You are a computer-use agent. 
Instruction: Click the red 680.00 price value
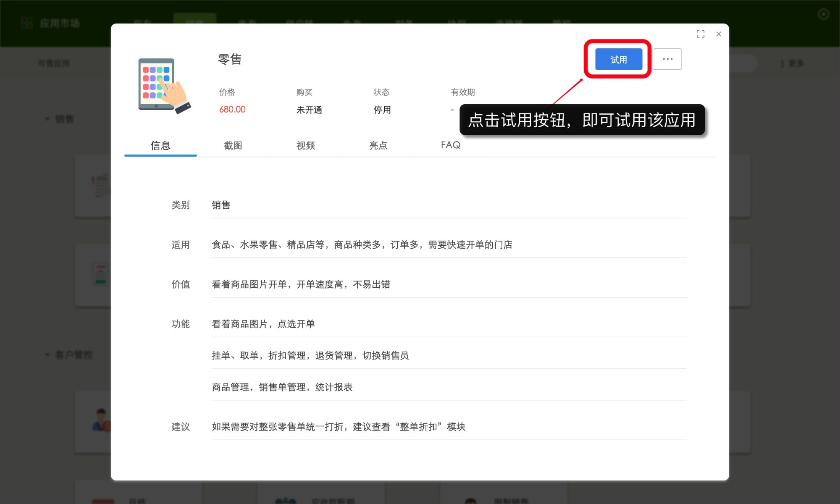coord(232,110)
